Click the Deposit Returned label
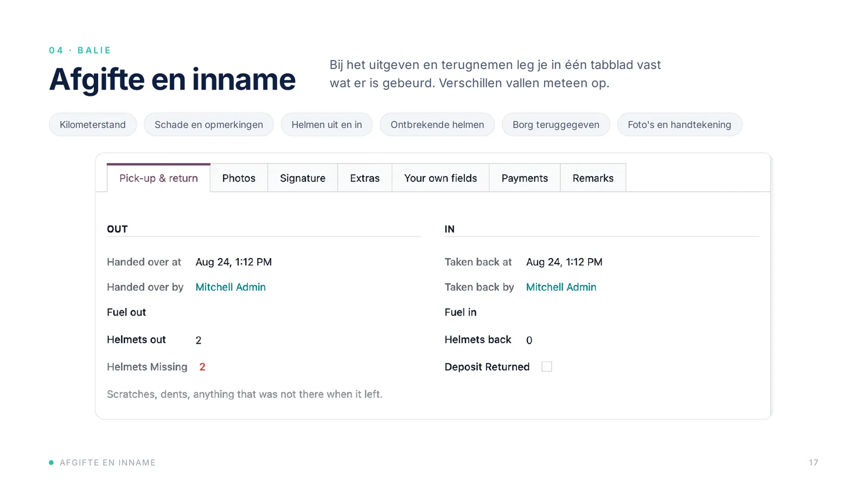868x488 pixels. (487, 367)
